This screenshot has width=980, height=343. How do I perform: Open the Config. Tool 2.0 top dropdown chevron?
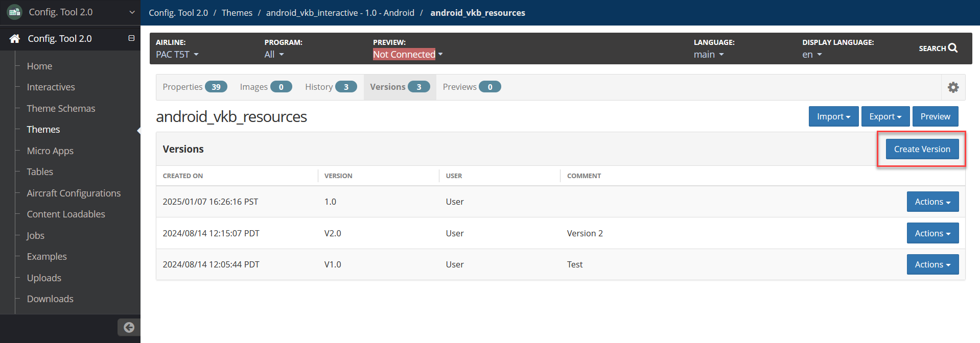click(x=132, y=12)
